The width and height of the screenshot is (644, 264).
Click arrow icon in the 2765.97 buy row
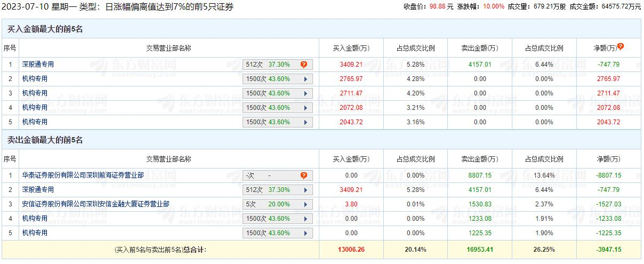(305, 79)
